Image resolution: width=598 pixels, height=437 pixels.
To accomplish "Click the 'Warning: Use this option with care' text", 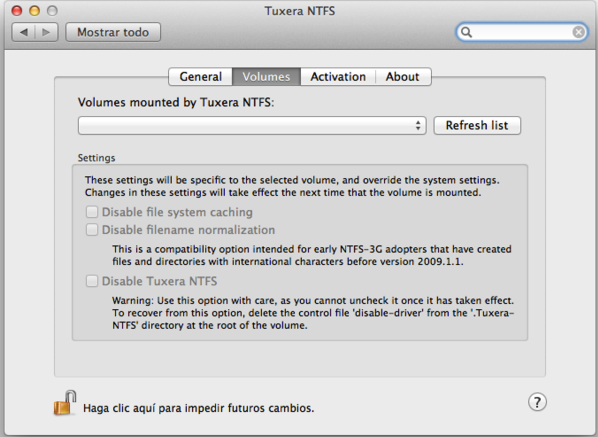I will click(313, 313).
